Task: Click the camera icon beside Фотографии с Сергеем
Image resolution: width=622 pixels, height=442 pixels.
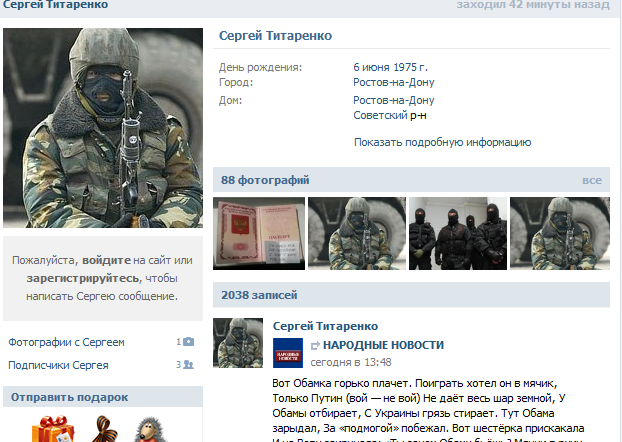Action: click(188, 342)
